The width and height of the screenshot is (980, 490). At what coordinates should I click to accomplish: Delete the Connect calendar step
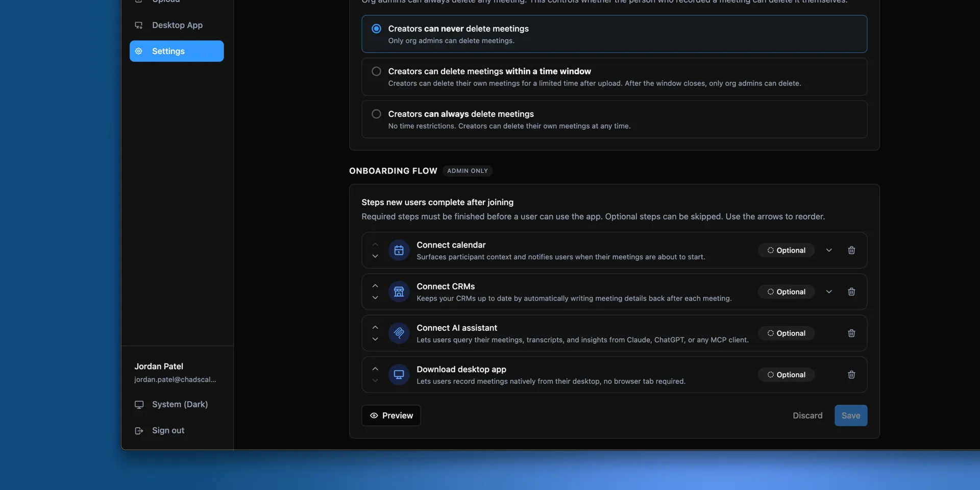(x=851, y=250)
